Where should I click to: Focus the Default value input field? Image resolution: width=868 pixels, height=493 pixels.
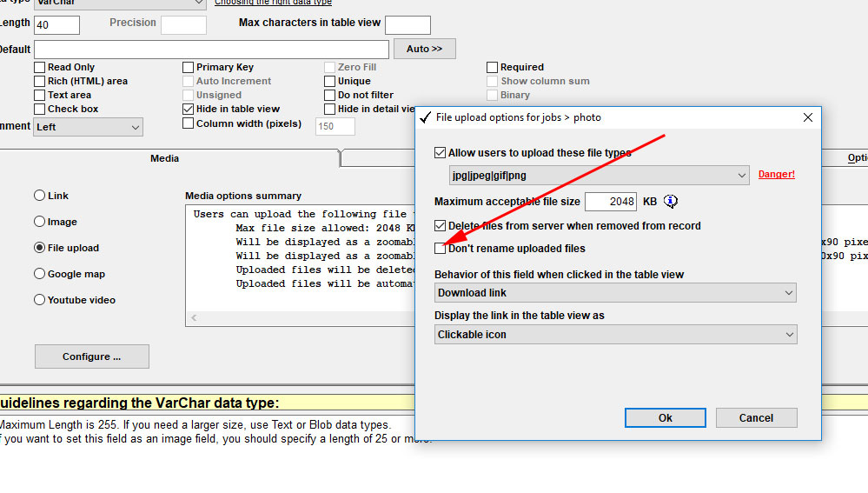coord(211,50)
